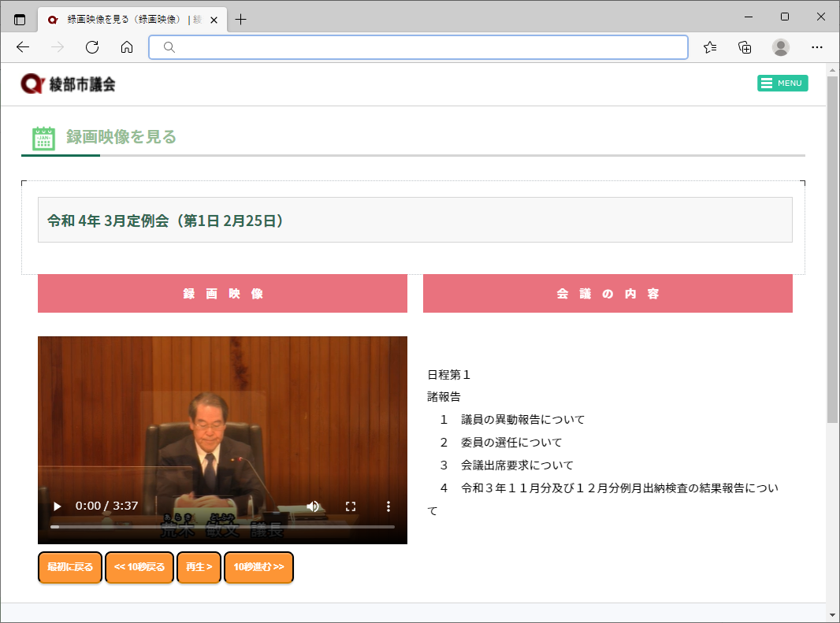The height and width of the screenshot is (623, 840).
Task: Click the 録画映像を見る page title
Action: [121, 136]
